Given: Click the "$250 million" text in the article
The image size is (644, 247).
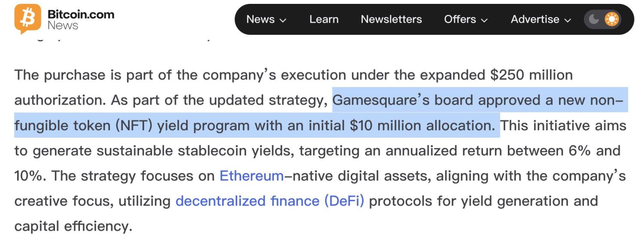Looking at the screenshot, I should click(532, 75).
